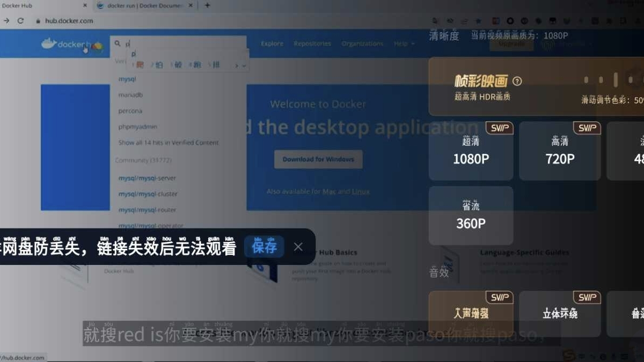
Task: Select the 1080P 超清 quality option
Action: click(x=471, y=151)
